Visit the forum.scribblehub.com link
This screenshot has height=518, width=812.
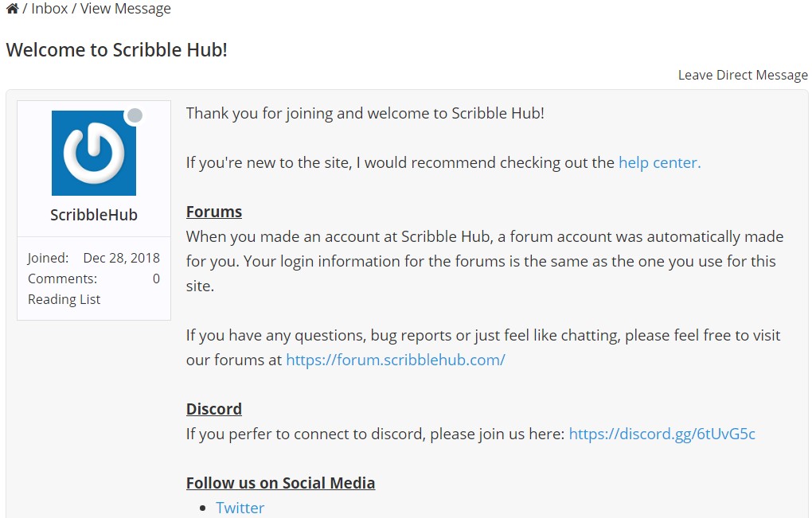(395, 360)
